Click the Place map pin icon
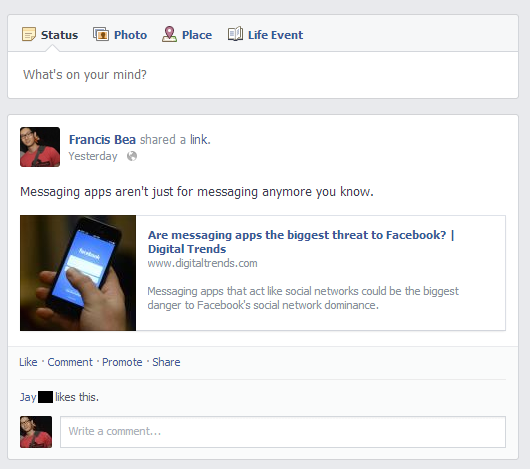 click(169, 34)
